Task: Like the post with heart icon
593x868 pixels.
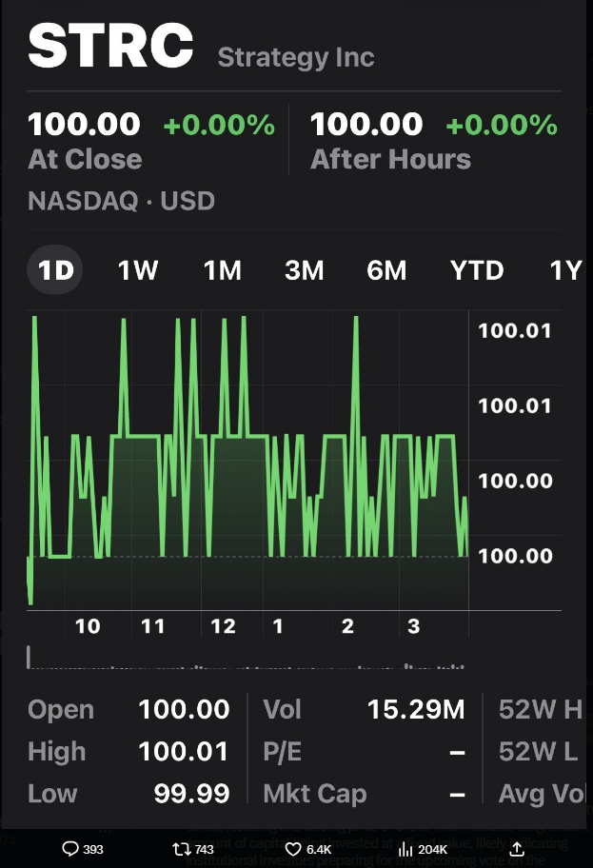Action: (x=293, y=849)
